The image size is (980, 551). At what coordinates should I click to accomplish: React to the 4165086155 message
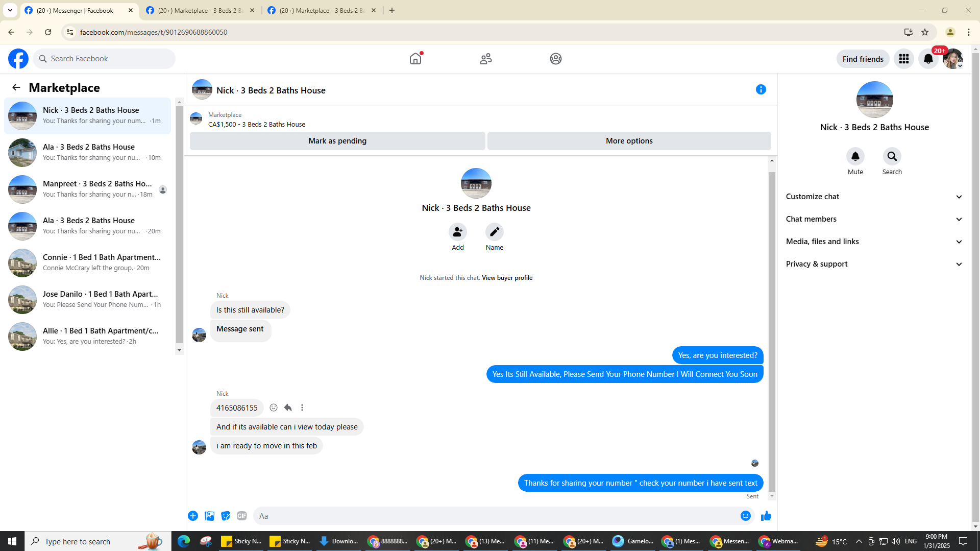point(274,408)
